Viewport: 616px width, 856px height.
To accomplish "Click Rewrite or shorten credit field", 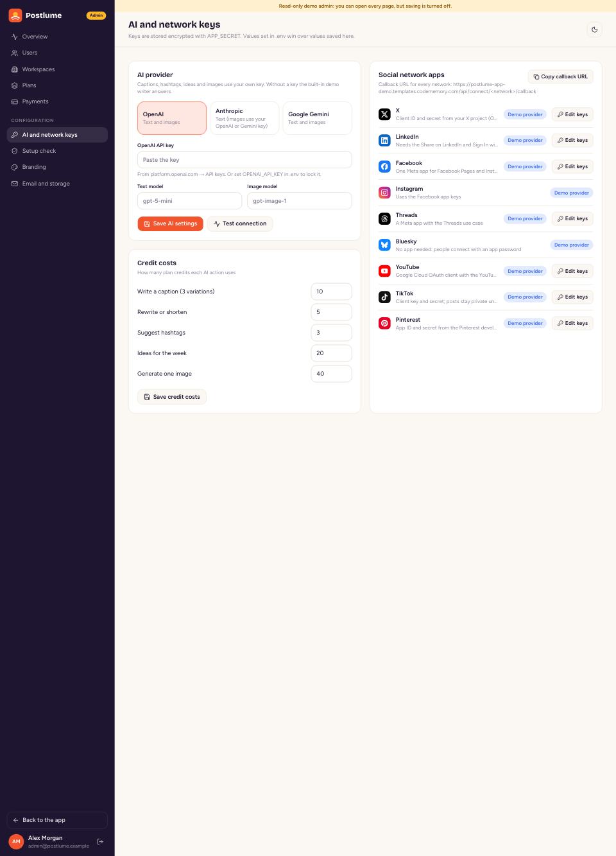I will click(331, 312).
